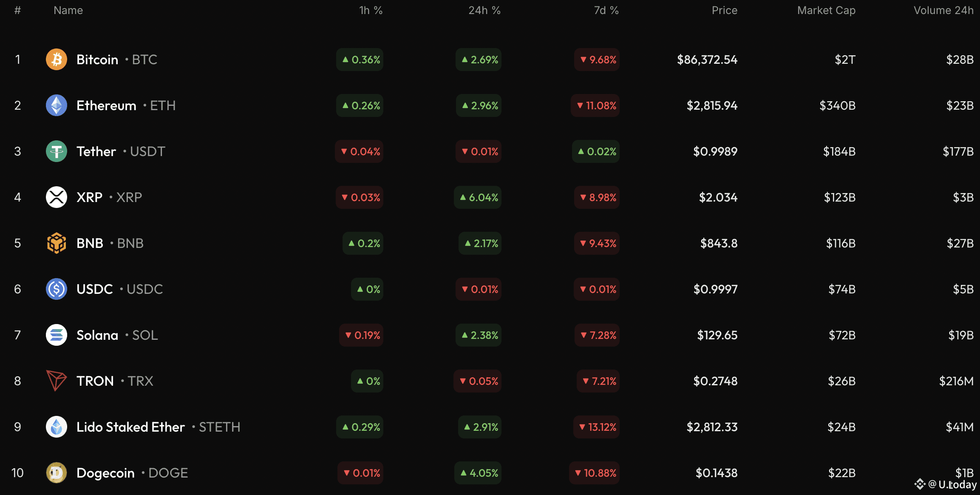Sort by the 7d % column header

[x=606, y=11]
